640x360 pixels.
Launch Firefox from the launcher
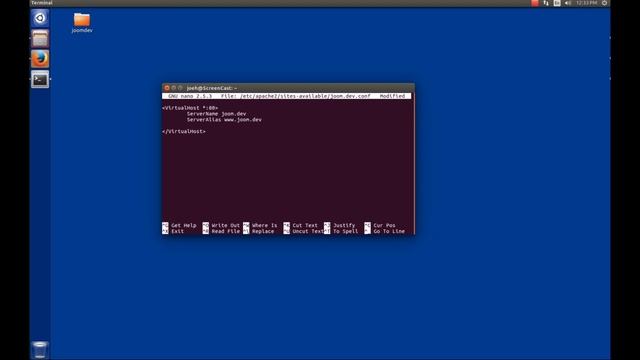(x=40, y=59)
